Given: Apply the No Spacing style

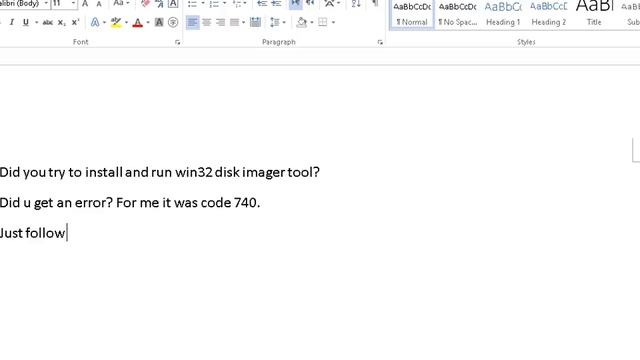Looking at the screenshot, I should coord(458,14).
